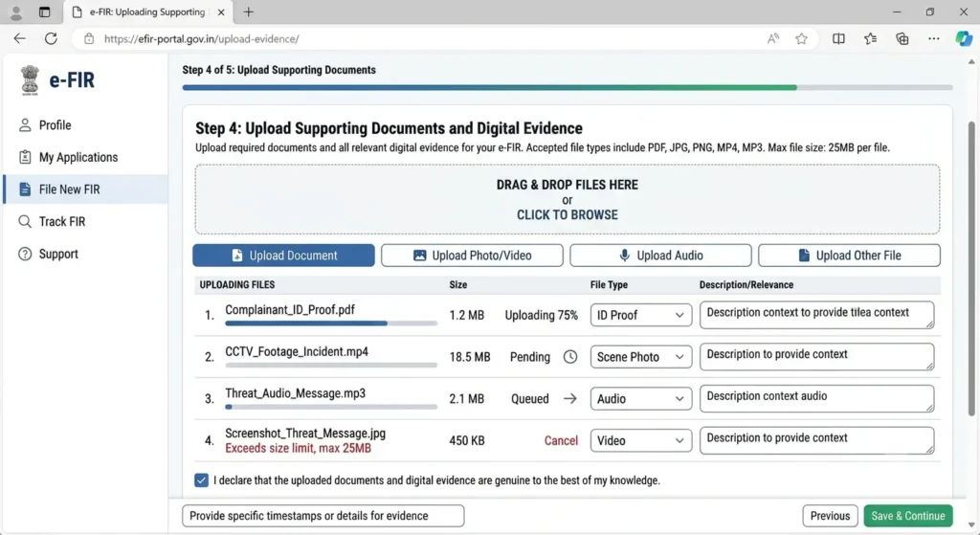980x535 pixels.
Task: Open the ID Proof file type dropdown
Action: click(640, 315)
